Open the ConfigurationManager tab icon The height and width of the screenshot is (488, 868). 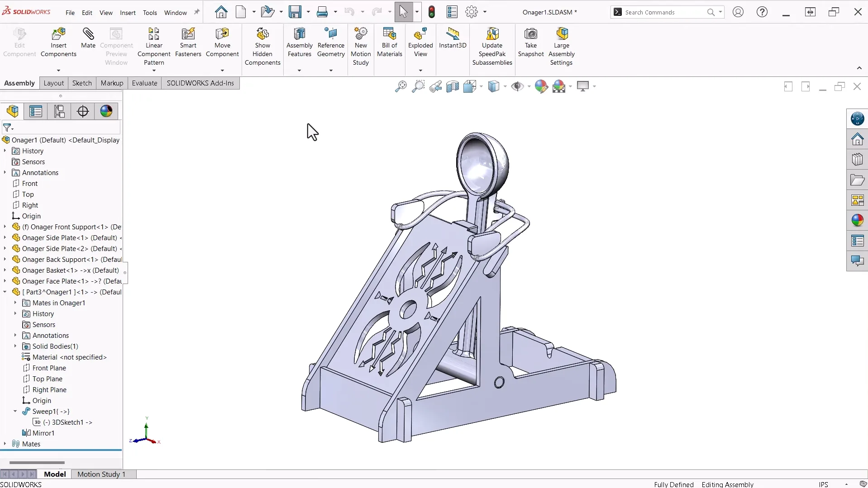point(59,111)
